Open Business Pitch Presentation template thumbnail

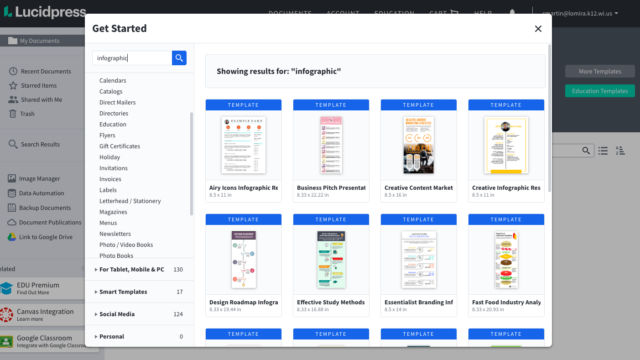point(331,145)
